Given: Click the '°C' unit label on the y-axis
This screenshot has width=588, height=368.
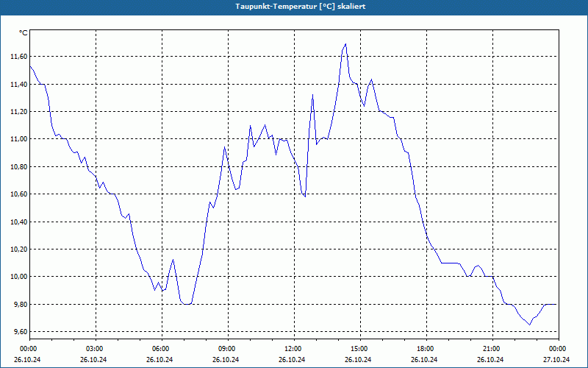Looking at the screenshot, I should [x=24, y=33].
